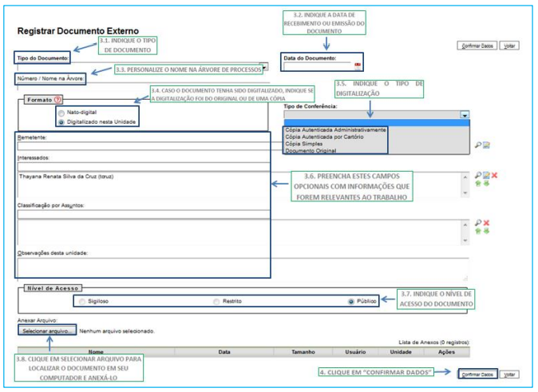
Task: Collapse the Tipo de Conferência dropdown arrow
Action: (464, 115)
